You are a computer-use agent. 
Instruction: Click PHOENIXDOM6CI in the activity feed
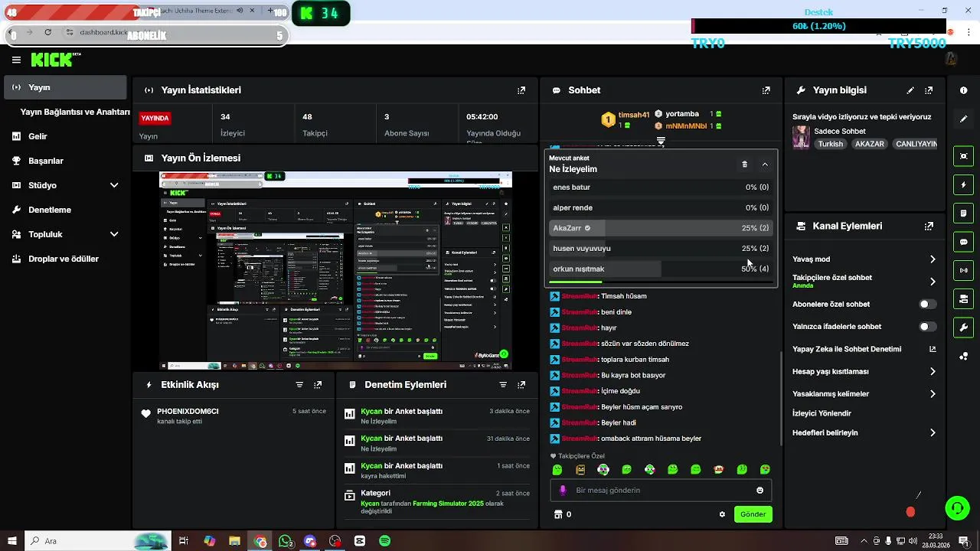188,412
